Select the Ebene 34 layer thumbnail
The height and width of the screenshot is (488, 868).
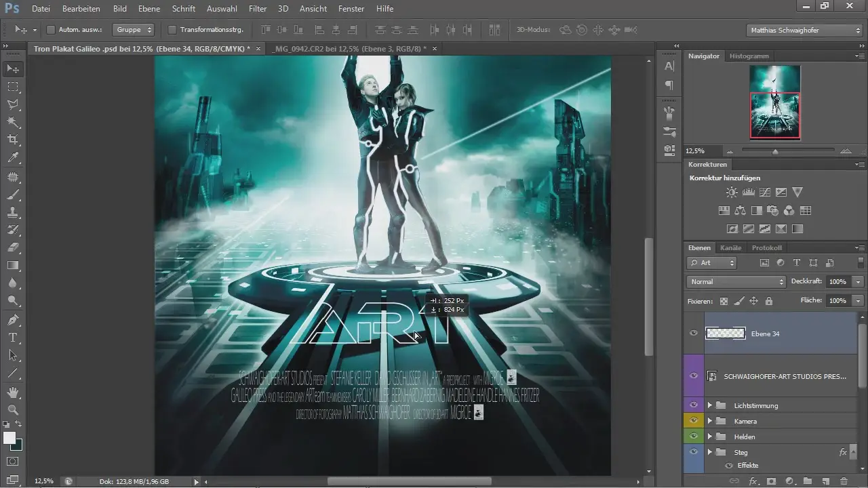(726, 333)
